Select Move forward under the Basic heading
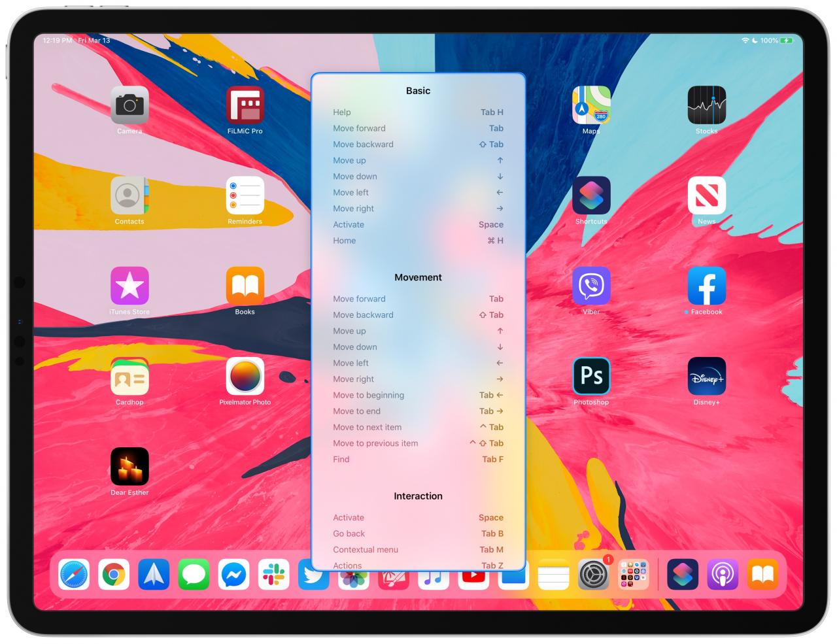Screen dimensions: 837x644 418,128
